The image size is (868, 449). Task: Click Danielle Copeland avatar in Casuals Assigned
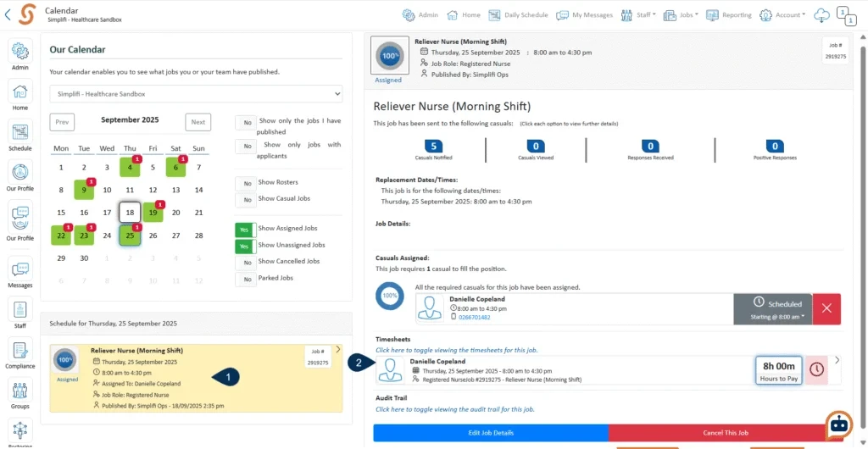click(430, 308)
